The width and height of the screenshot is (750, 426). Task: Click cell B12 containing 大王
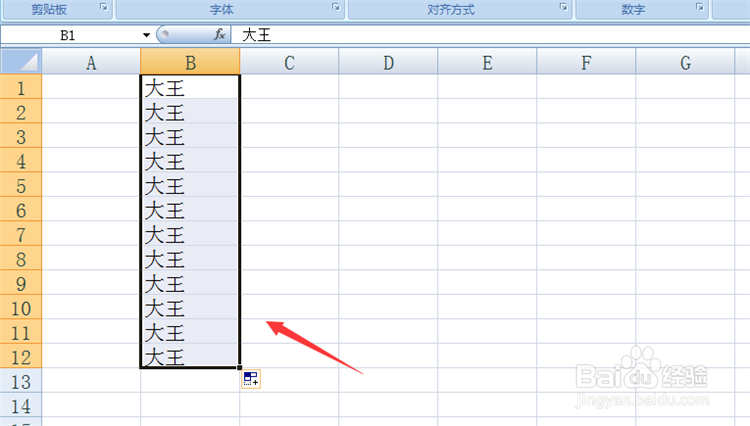tap(190, 356)
